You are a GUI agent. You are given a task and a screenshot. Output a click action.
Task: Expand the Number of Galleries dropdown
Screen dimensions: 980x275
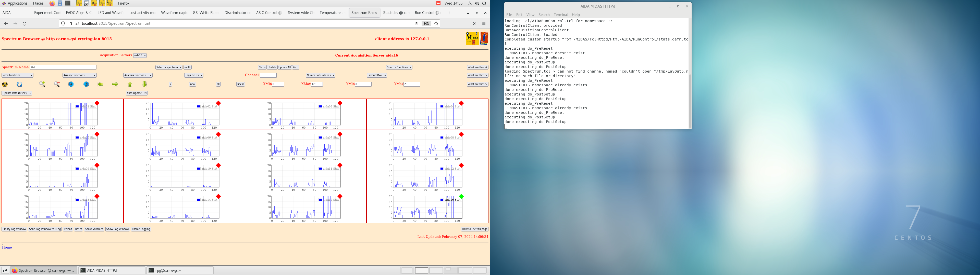point(320,75)
